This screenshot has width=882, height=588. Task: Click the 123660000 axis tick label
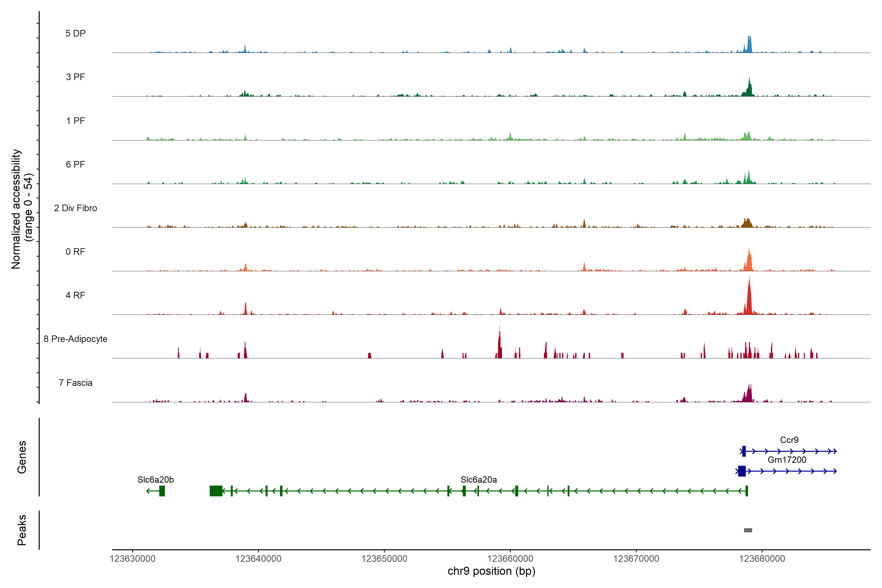point(510,559)
